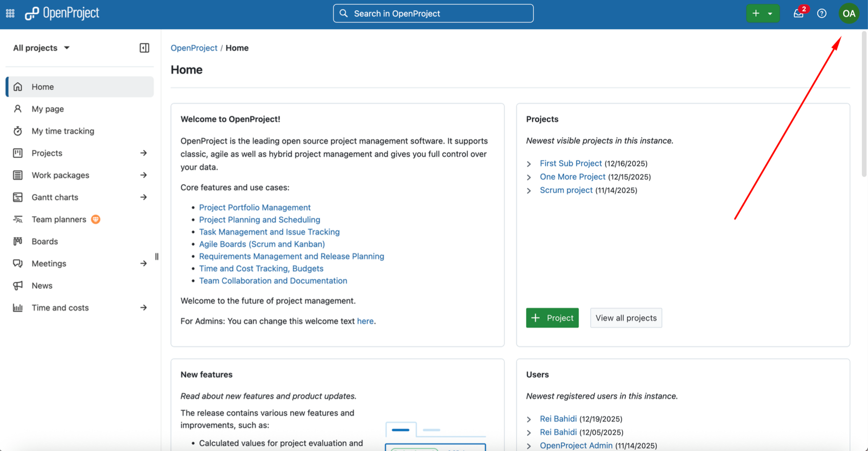Expand the Rei Bahidi 12/19/2025 user chevron
868x451 pixels.
tap(529, 419)
